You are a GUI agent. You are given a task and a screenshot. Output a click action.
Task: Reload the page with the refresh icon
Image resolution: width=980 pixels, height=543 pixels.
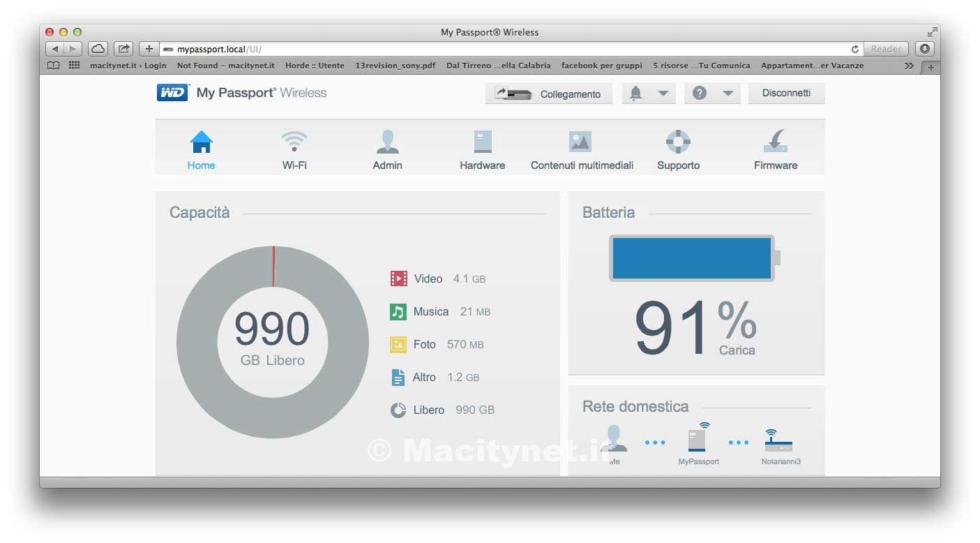pos(855,50)
